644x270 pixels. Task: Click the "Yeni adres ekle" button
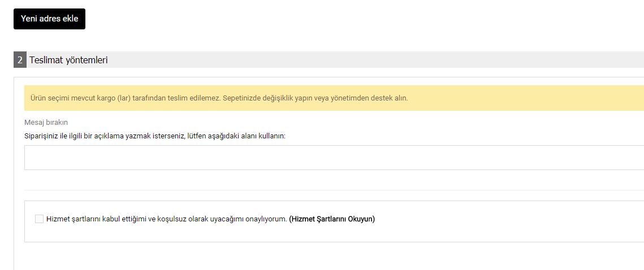coord(49,19)
